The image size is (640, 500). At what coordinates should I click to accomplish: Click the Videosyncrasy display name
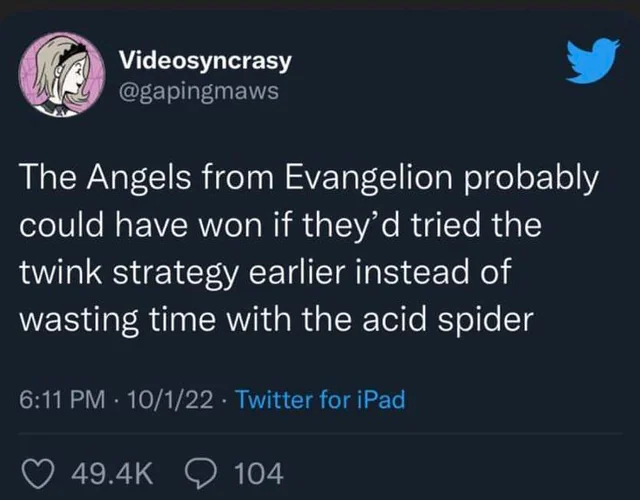pyautogui.click(x=205, y=60)
